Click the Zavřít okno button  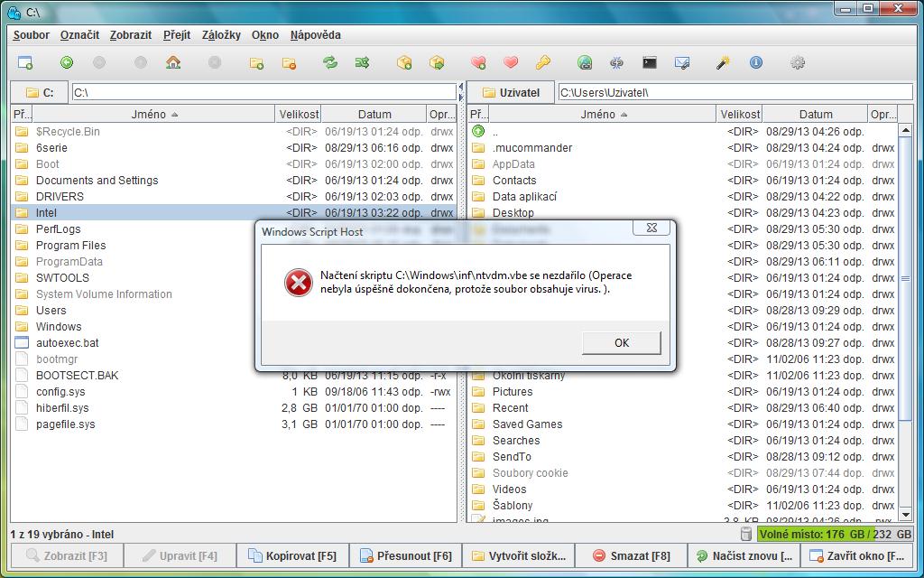857,555
